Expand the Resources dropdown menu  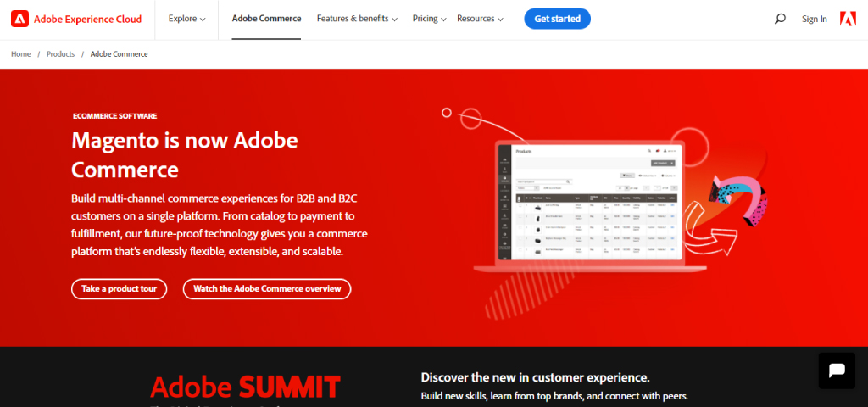(479, 19)
